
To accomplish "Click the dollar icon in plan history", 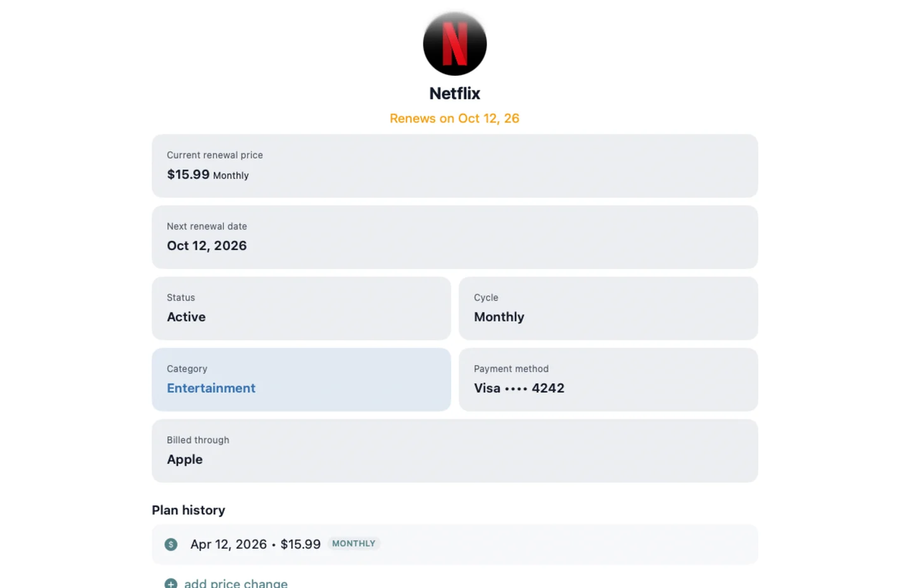I will tap(171, 544).
